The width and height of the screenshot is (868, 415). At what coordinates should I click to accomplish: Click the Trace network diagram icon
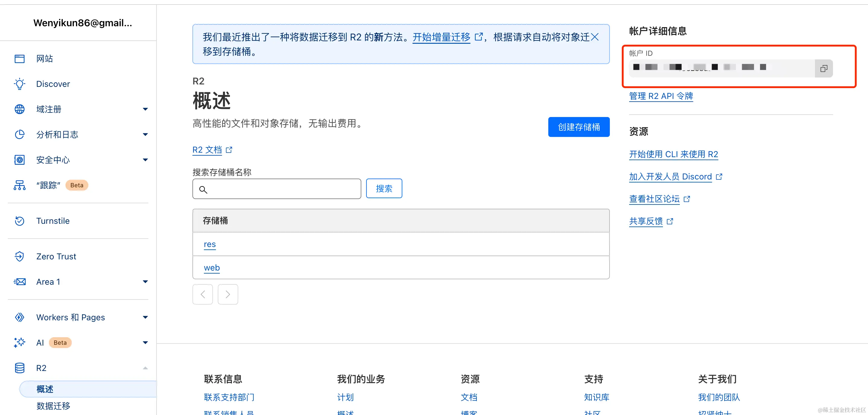click(x=20, y=185)
